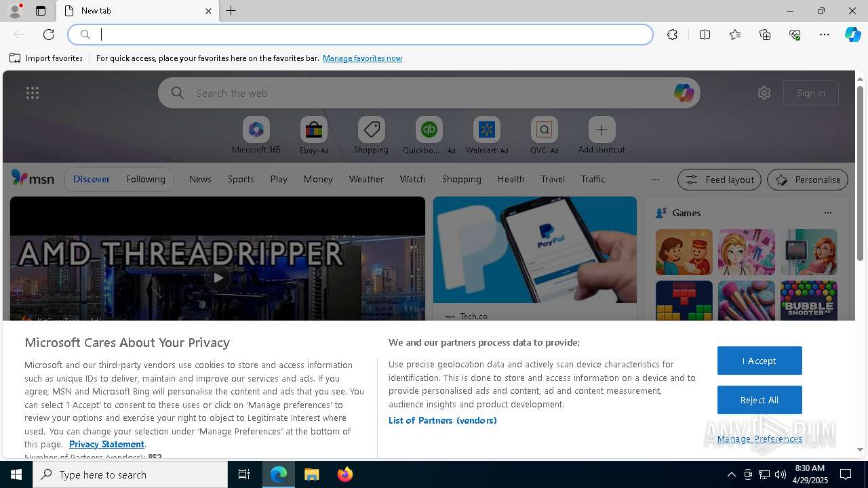Refresh the page
The width and height of the screenshot is (868, 488).
tap(49, 35)
